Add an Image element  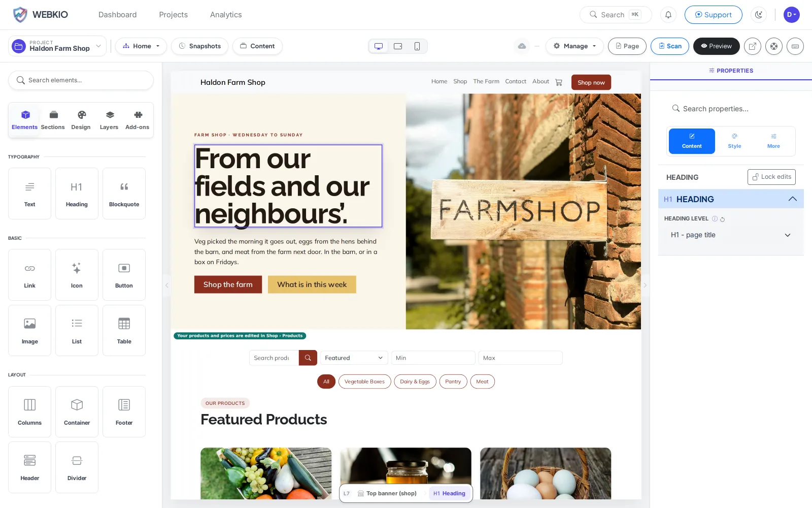tap(29, 331)
